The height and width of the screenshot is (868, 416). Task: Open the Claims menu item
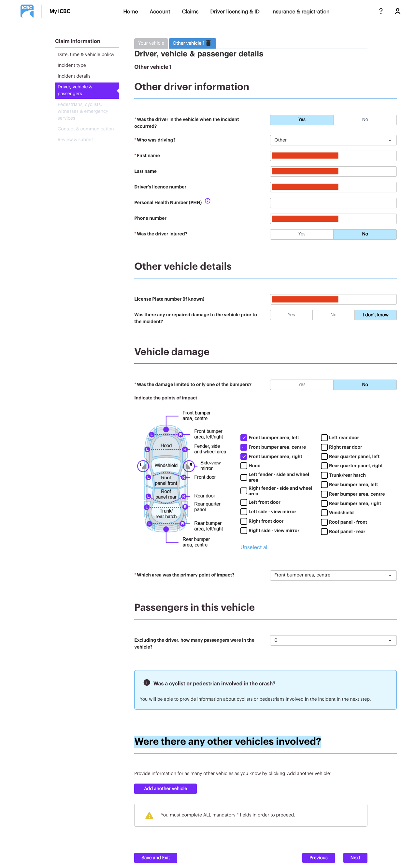point(190,11)
